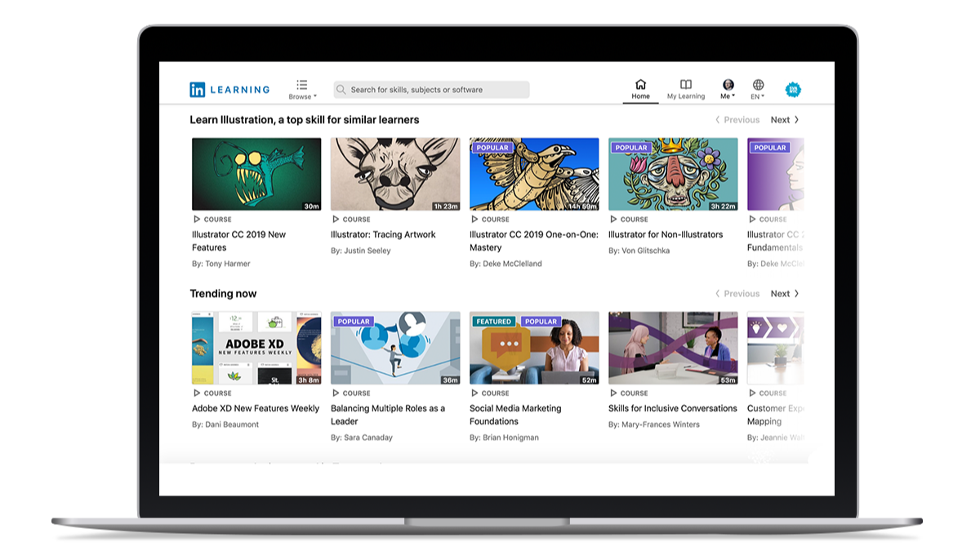The width and height of the screenshot is (980, 551).
Task: Open the My Learning book icon
Action: (x=686, y=85)
